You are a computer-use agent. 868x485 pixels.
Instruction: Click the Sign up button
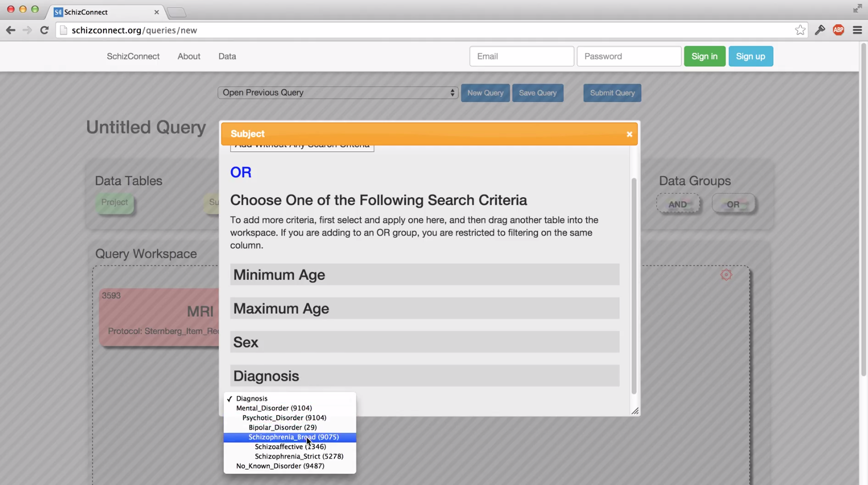pyautogui.click(x=750, y=56)
